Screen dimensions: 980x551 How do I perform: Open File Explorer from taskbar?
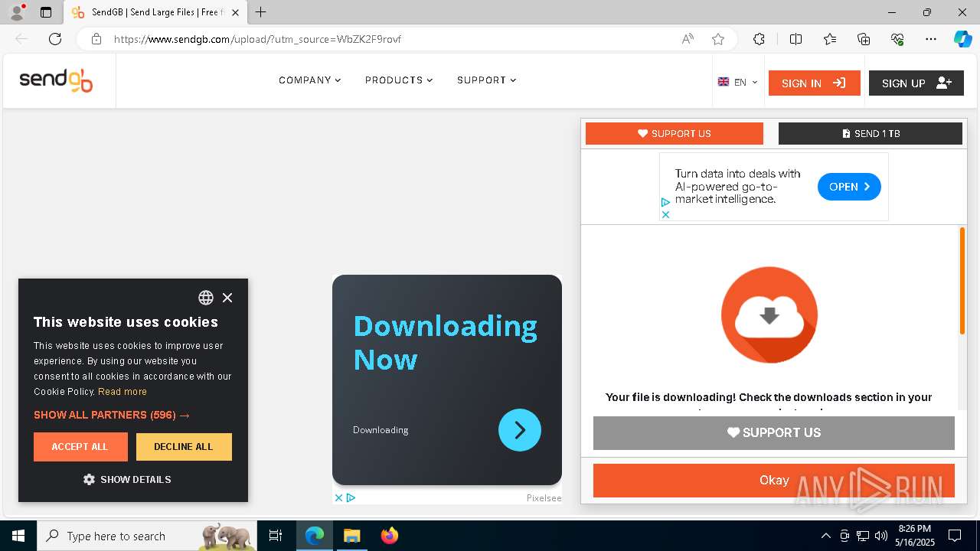tap(351, 536)
